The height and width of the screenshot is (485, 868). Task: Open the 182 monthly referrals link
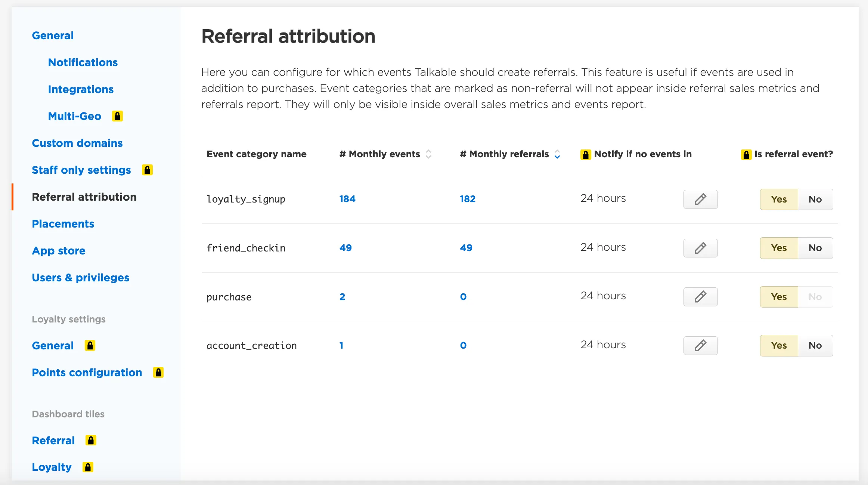tap(468, 199)
